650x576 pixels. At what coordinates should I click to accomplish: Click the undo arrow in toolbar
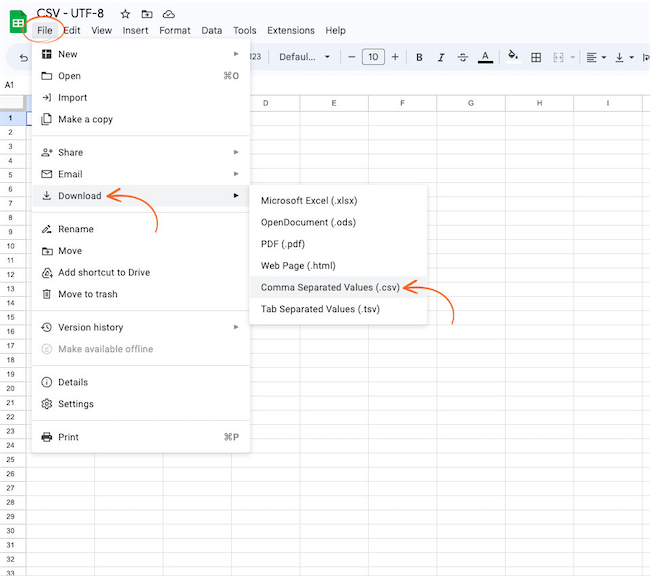pyautogui.click(x=24, y=58)
